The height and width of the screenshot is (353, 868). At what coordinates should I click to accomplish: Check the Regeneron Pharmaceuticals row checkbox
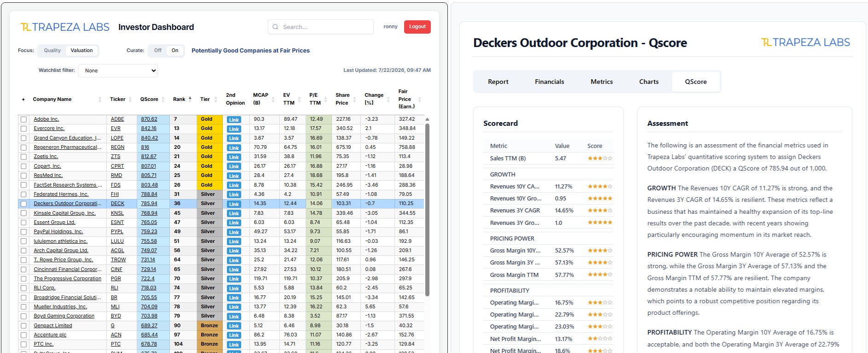point(23,147)
